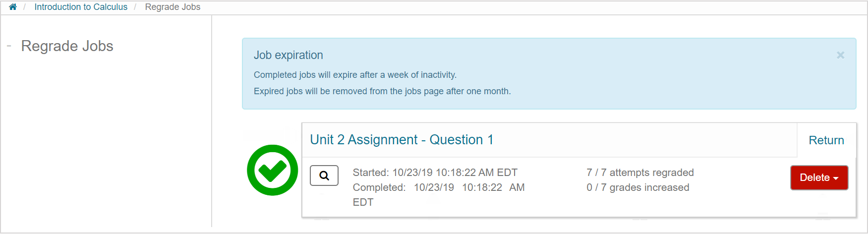Click the completed jobs expiry message text
The width and height of the screenshot is (868, 234).
[x=355, y=75]
